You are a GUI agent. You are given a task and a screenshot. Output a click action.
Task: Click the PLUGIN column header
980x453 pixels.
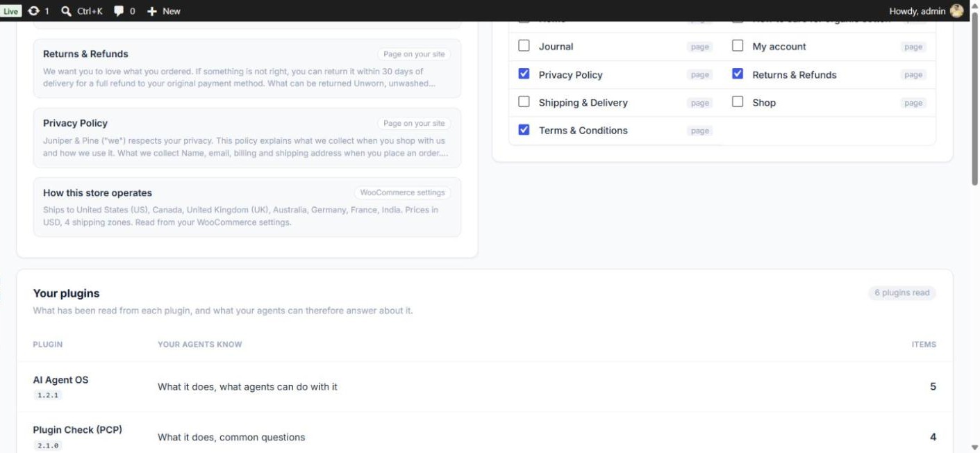click(48, 344)
